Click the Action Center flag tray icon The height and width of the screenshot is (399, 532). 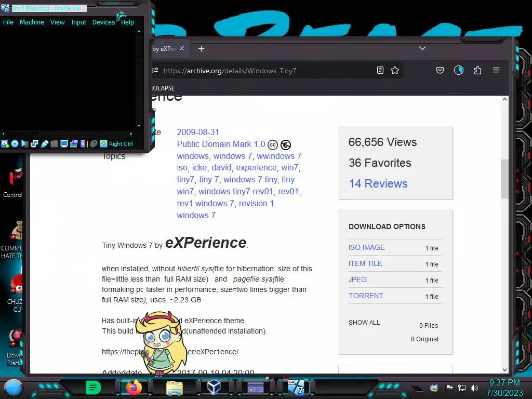coord(449,388)
